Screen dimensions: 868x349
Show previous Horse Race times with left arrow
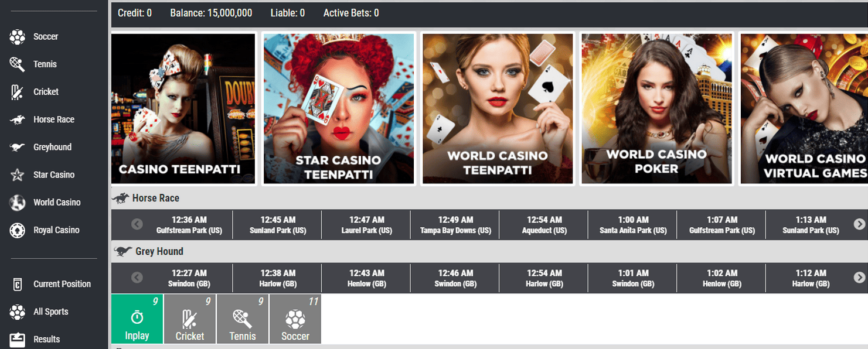137,224
